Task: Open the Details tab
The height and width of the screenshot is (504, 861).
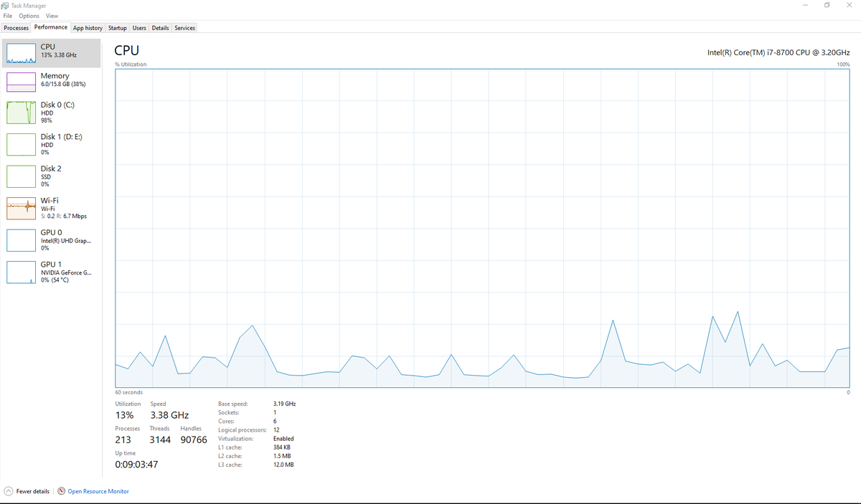Action: click(161, 28)
